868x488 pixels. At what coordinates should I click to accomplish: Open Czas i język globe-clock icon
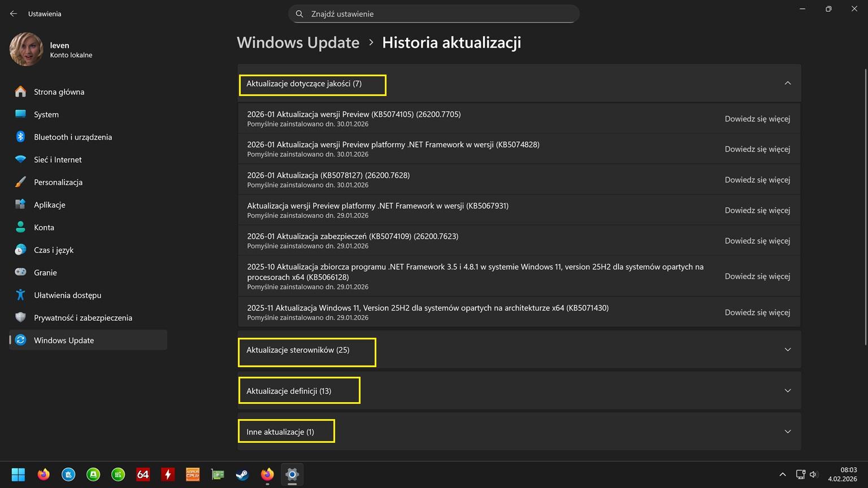20,250
